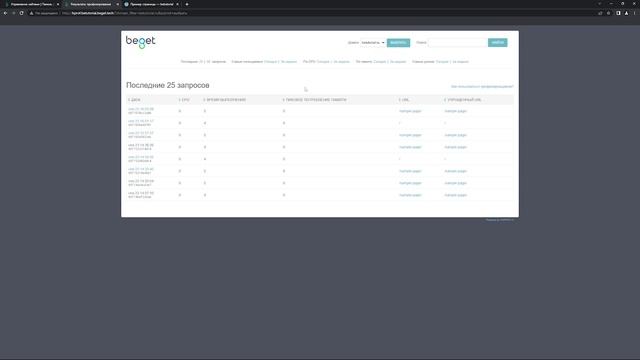Open Самые долгие for Сегодня
640x360 pixels.
tap(442, 62)
